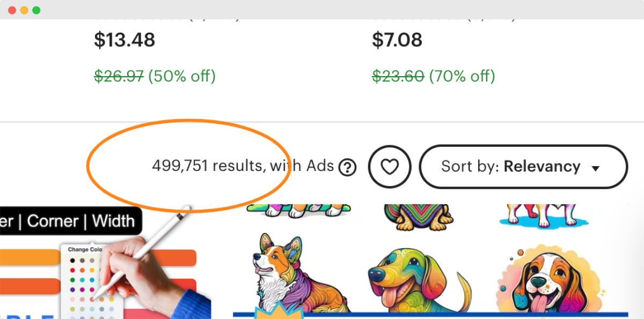Click the green maximize window button
Screen dimensions: 644x319
[x=36, y=10]
